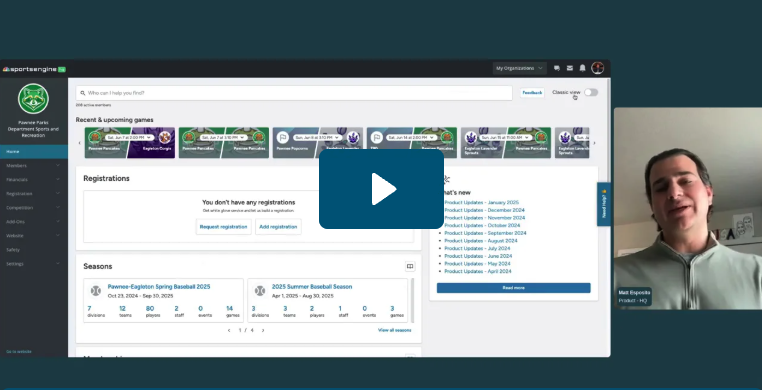
Task: Select Home in the sidebar
Action: 34,152
